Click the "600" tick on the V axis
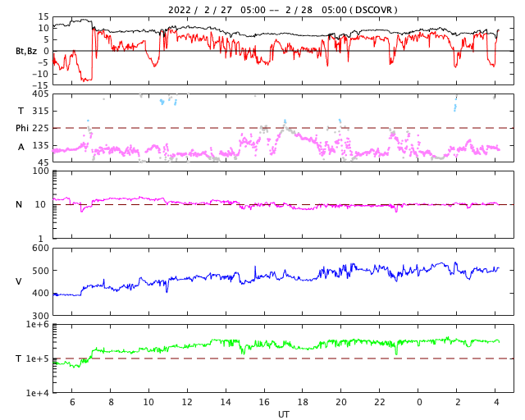 point(40,249)
